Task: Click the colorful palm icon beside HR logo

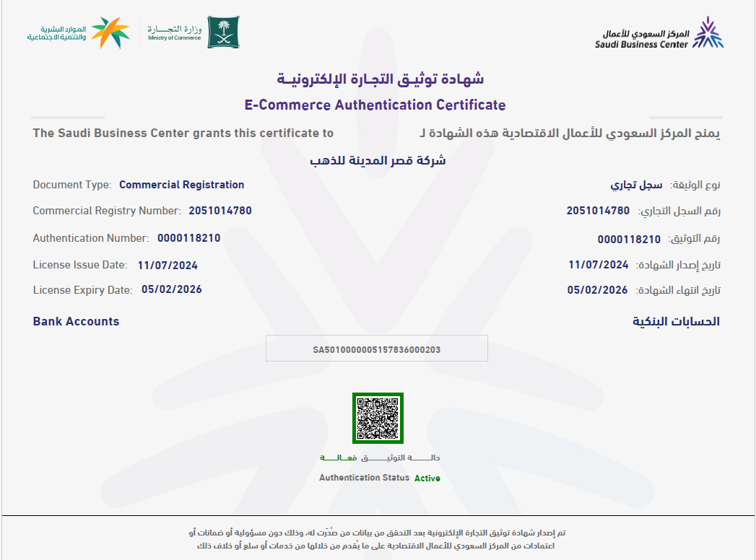Action: point(110,30)
